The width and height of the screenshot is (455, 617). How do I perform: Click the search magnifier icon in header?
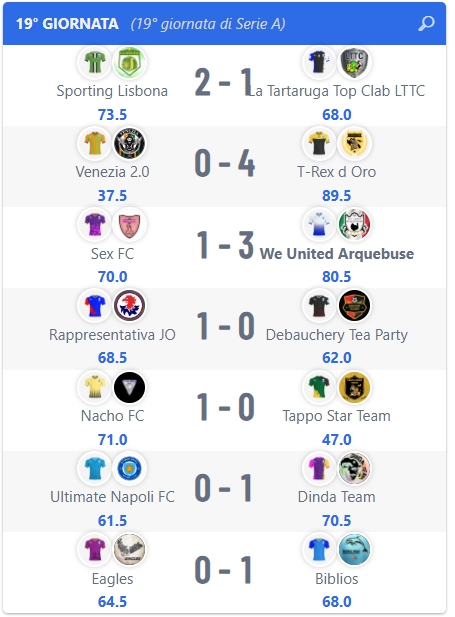426,24
